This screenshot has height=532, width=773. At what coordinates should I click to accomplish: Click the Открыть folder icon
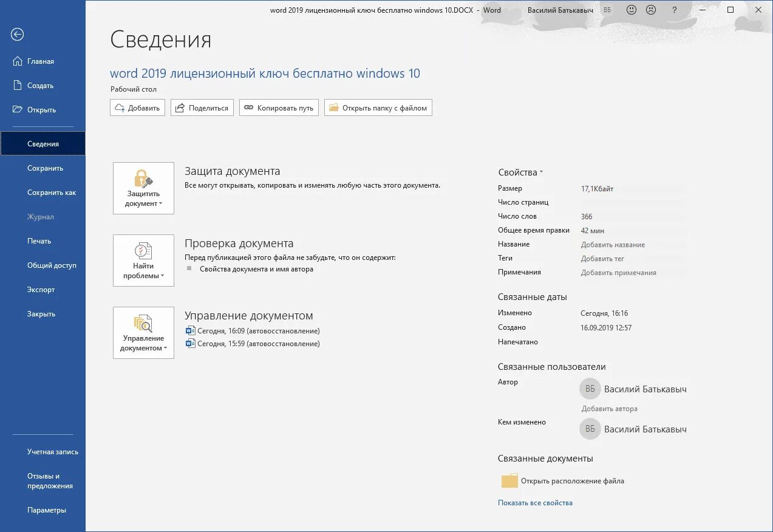point(18,109)
